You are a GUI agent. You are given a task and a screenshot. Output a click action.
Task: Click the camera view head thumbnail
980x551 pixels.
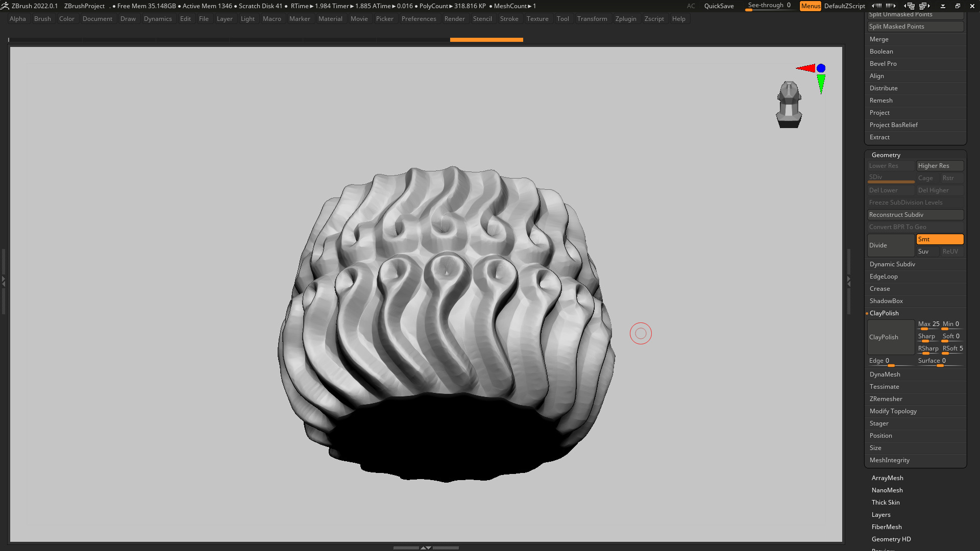point(789,105)
